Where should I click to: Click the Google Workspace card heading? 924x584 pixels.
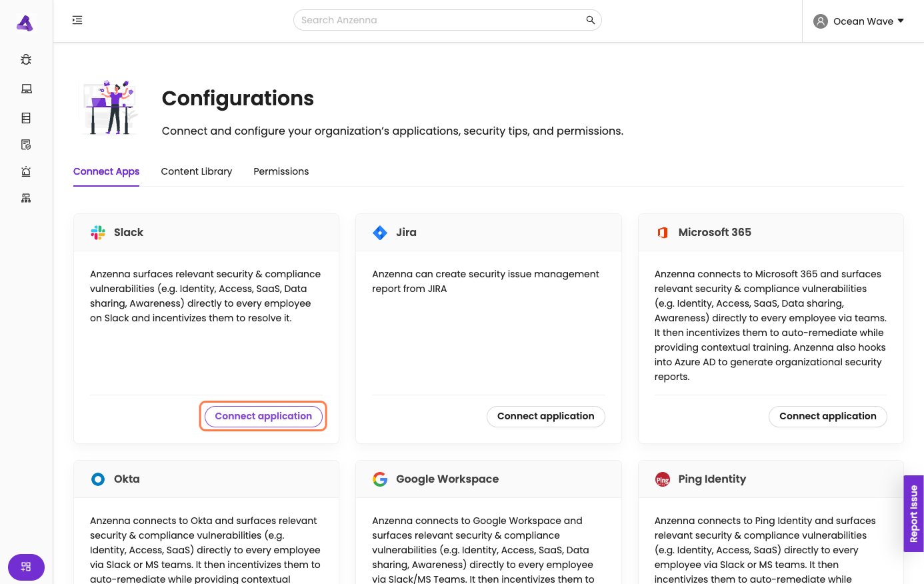(x=447, y=479)
